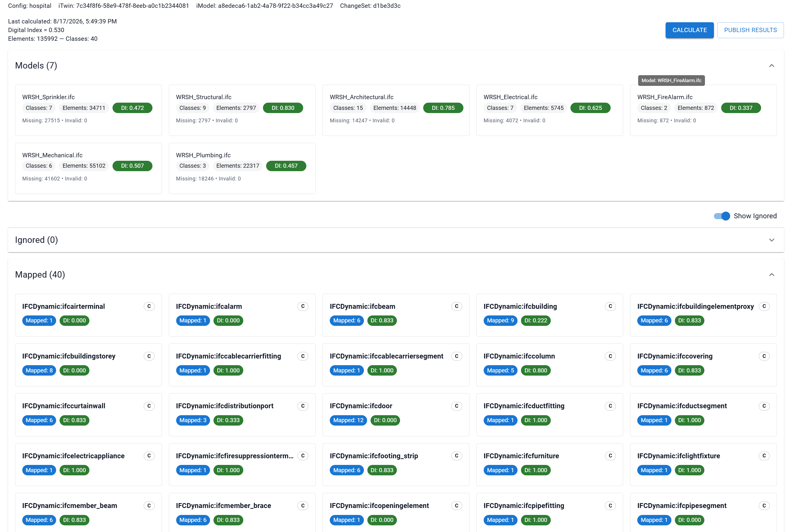Open the WRSH_Sprinkler.ifc model card
The height and width of the screenshot is (532, 790).
pos(88,110)
